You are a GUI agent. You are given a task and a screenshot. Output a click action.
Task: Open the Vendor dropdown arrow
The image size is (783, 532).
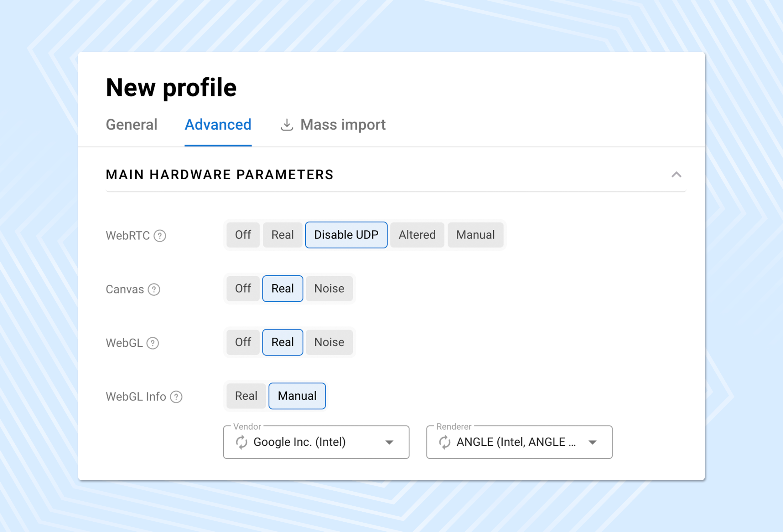(x=389, y=442)
